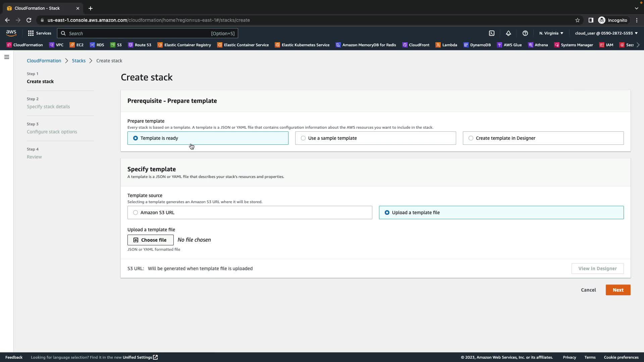Click the S3 bookmark shortcut

pyautogui.click(x=116, y=45)
